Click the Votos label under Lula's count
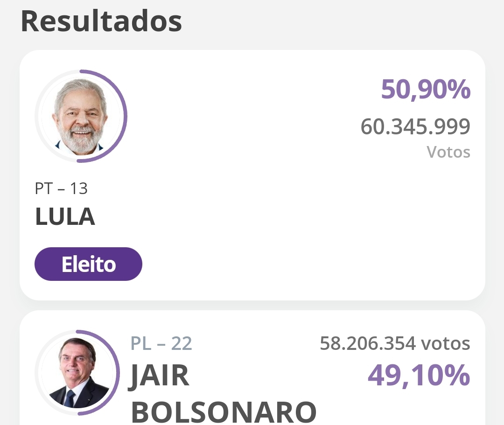Image resolution: width=504 pixels, height=425 pixels. [448, 152]
